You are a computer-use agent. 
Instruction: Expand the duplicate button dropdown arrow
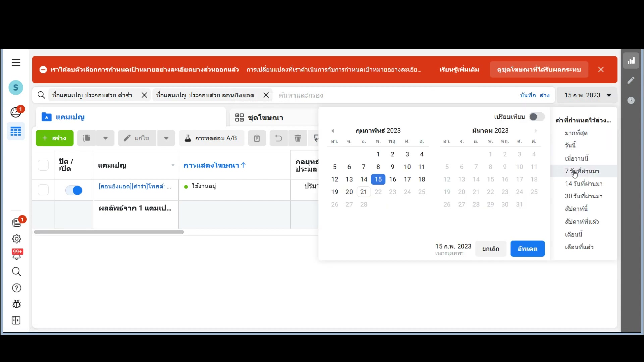tap(105, 138)
